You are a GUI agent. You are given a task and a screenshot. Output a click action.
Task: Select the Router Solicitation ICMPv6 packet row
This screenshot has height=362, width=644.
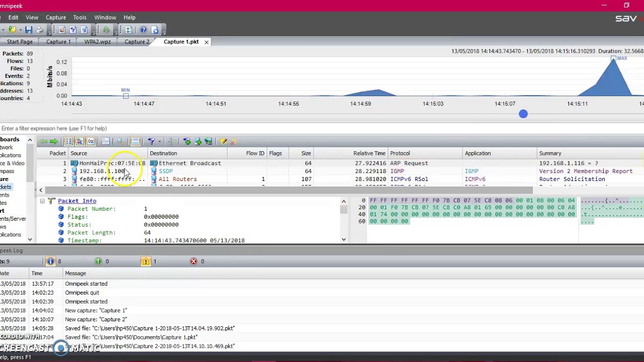click(x=340, y=179)
